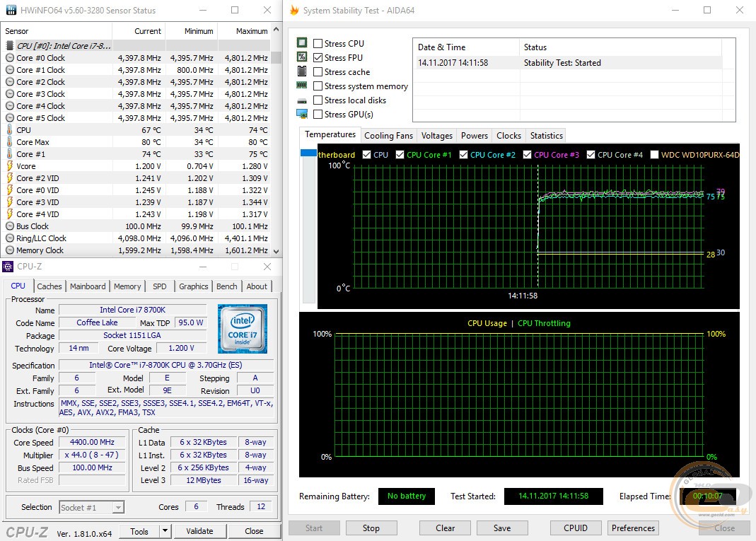Select the Stability Test: Started log row

pos(569,63)
